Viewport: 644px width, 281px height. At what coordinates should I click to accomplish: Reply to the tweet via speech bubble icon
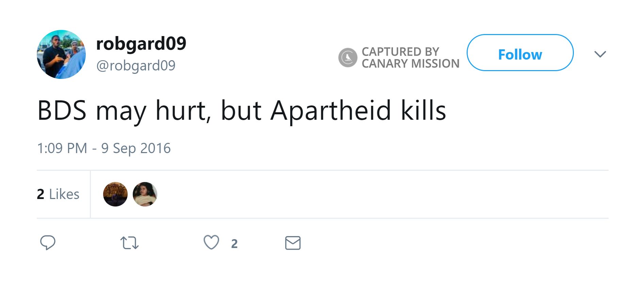tap(48, 243)
